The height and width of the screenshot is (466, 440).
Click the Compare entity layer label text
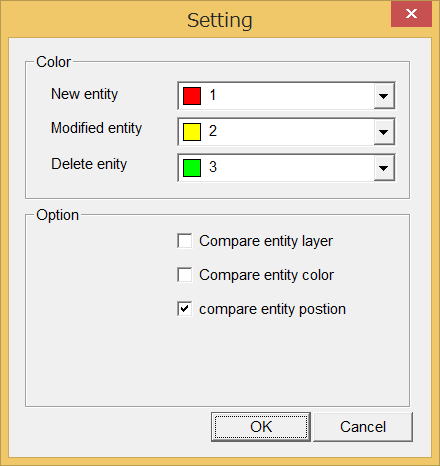click(266, 241)
